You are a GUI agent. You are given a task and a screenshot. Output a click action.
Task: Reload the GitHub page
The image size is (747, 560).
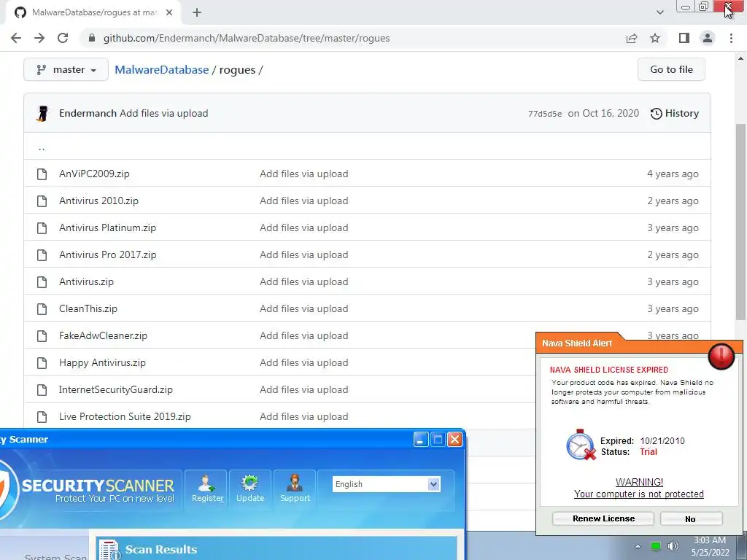pos(63,38)
